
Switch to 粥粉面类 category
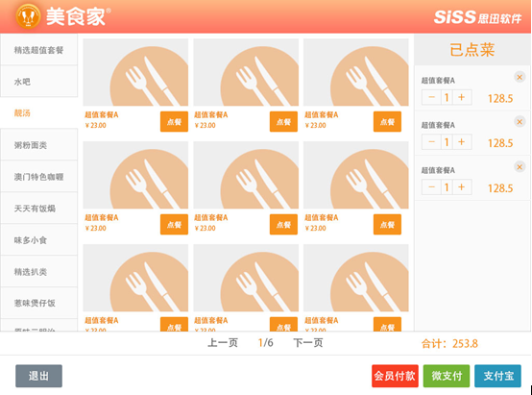(38, 145)
